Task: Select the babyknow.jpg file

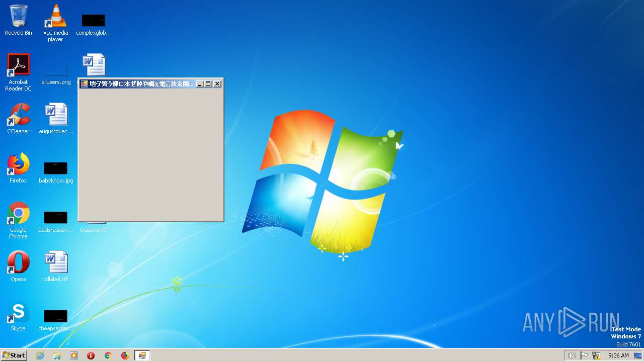Action: click(56, 172)
